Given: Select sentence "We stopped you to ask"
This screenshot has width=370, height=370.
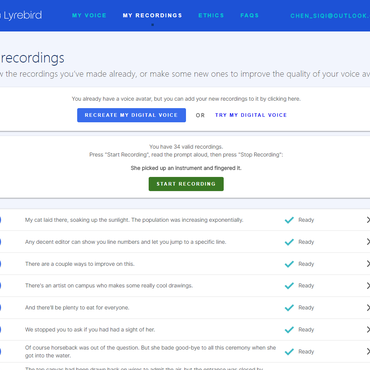Looking at the screenshot, I should pyautogui.click(x=90, y=330).
